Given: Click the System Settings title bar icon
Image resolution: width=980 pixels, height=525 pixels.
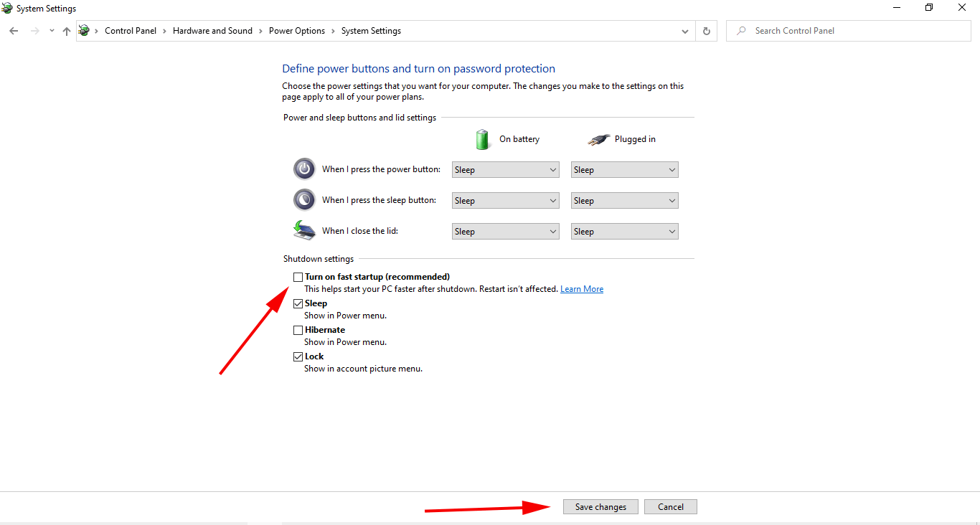Looking at the screenshot, I should point(6,8).
